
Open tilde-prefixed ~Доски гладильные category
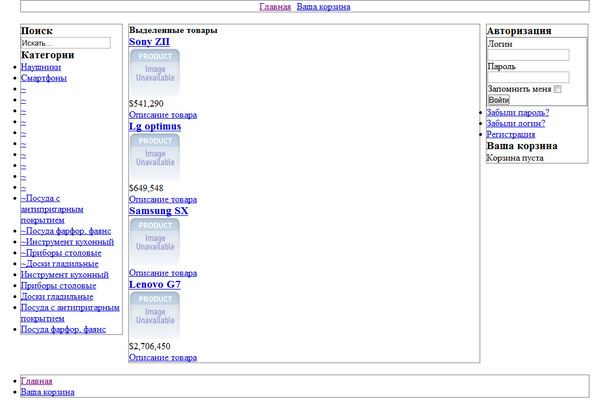[x=59, y=264]
